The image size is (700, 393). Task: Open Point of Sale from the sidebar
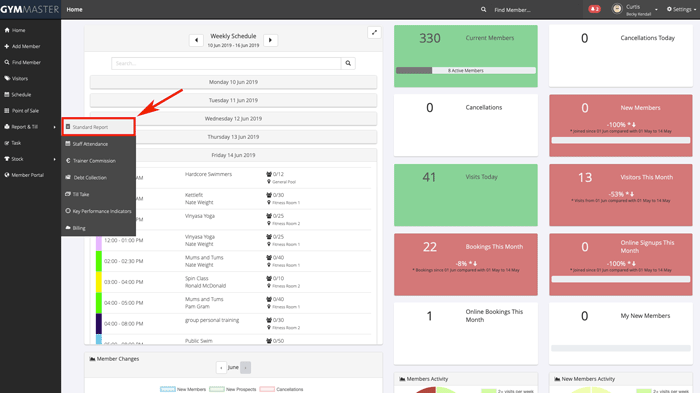(x=25, y=111)
